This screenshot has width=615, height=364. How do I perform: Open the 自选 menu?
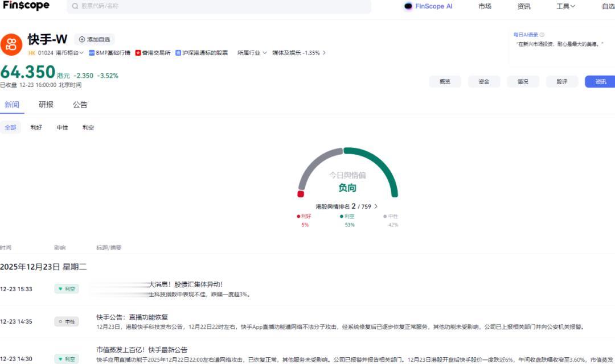(x=608, y=6)
